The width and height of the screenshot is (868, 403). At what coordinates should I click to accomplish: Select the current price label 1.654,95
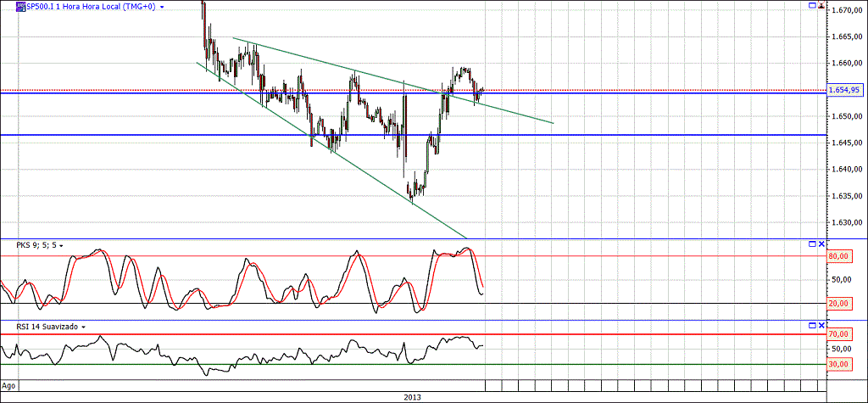pyautogui.click(x=847, y=90)
